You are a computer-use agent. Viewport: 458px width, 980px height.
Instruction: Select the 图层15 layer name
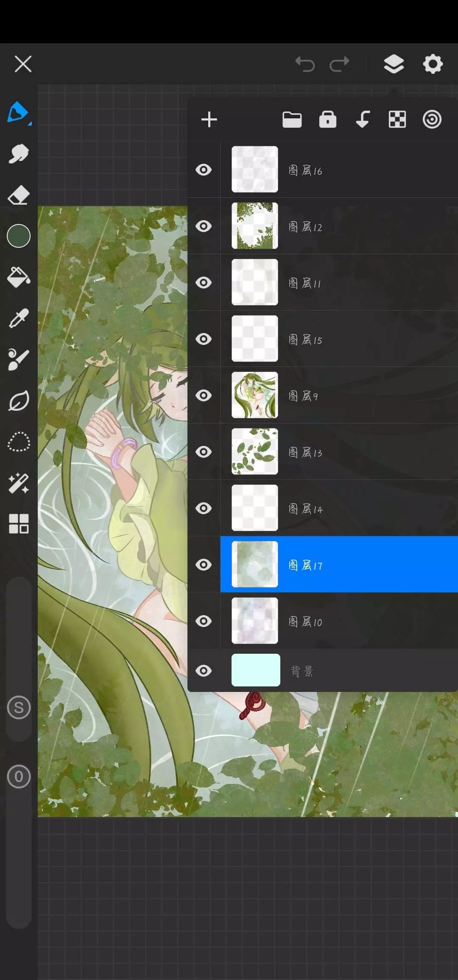coord(305,340)
